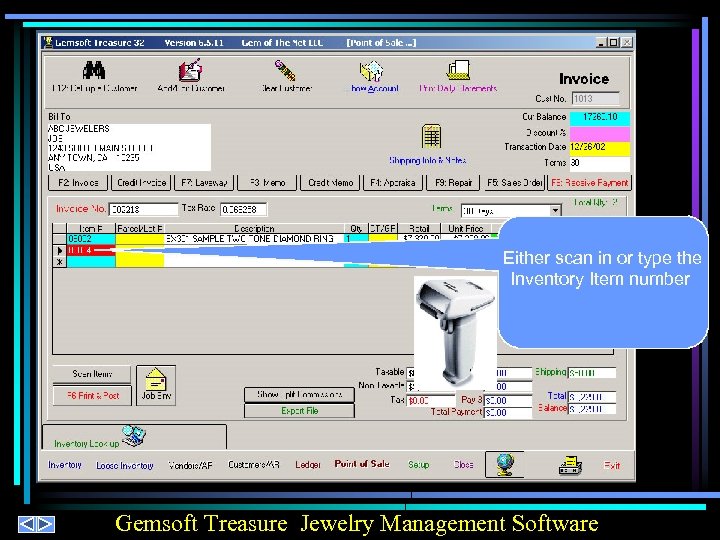Select the F4: Appraisal button

coord(393,183)
